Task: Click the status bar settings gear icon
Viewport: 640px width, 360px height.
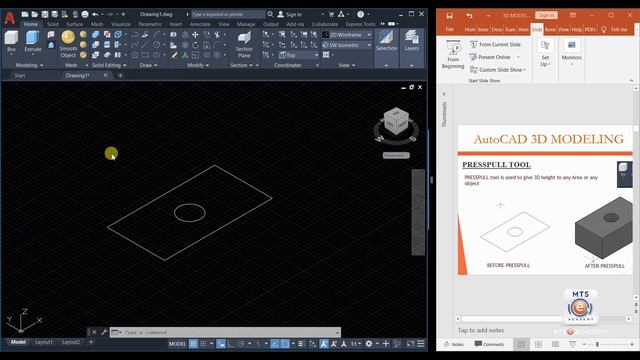Action: click(x=369, y=344)
